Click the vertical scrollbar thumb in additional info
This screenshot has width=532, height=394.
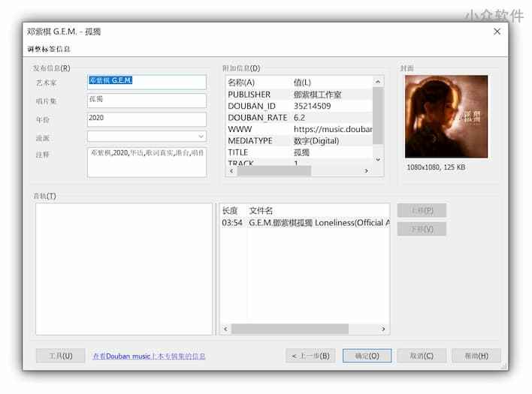point(378,116)
